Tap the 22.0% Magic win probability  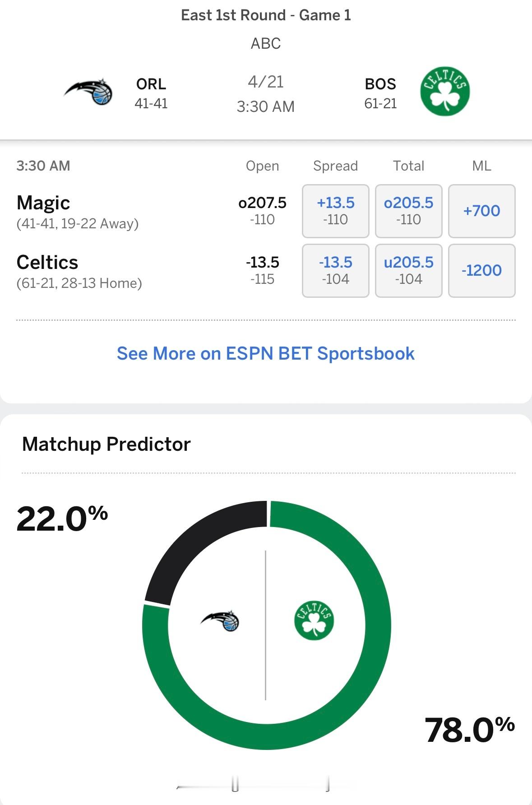point(62,518)
